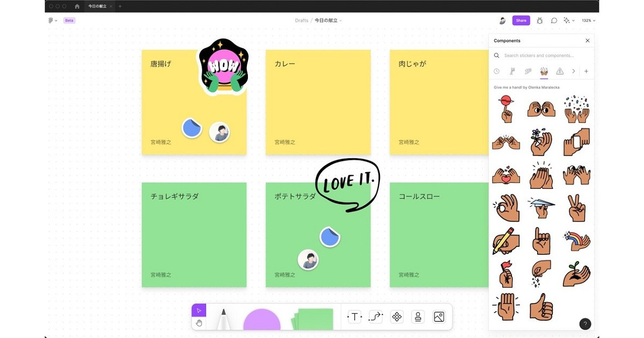The width and height of the screenshot is (644, 338).
Task: Switch to the flag sticker category tab
Action: pos(513,71)
